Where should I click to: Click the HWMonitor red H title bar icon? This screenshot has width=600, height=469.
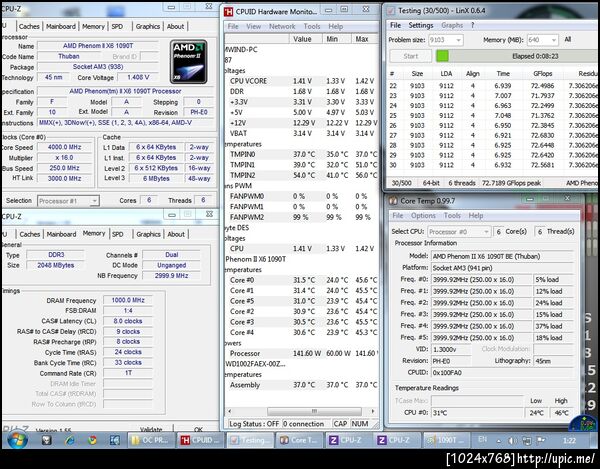click(x=228, y=12)
